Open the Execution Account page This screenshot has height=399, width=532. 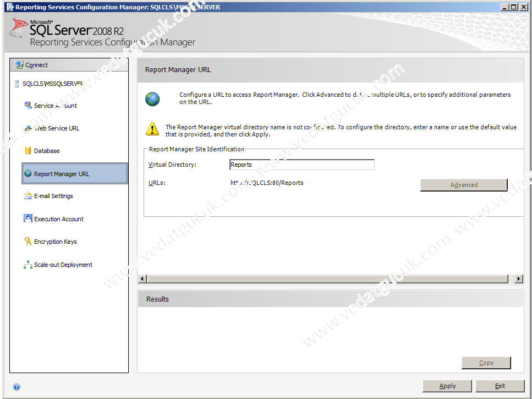59,219
